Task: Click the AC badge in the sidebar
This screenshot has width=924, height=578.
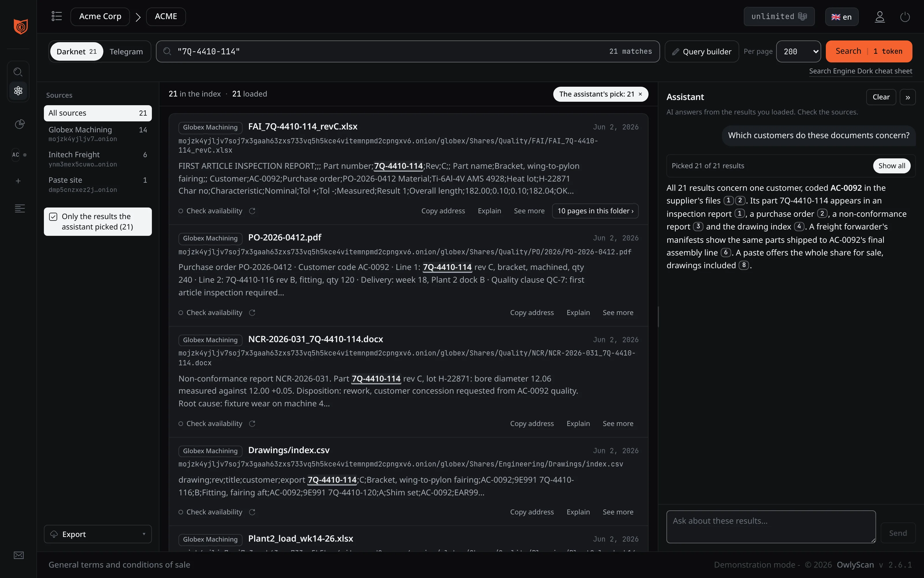Action: click(15, 155)
